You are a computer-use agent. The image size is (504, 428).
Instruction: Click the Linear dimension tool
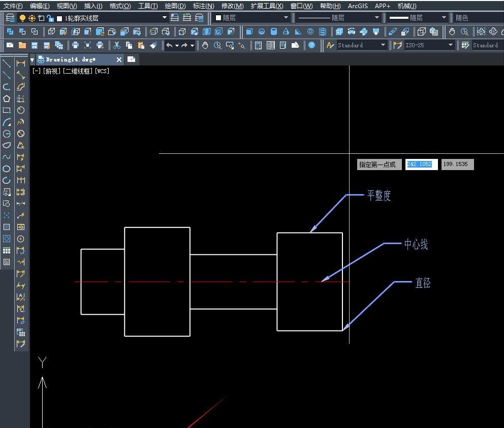coord(21,63)
